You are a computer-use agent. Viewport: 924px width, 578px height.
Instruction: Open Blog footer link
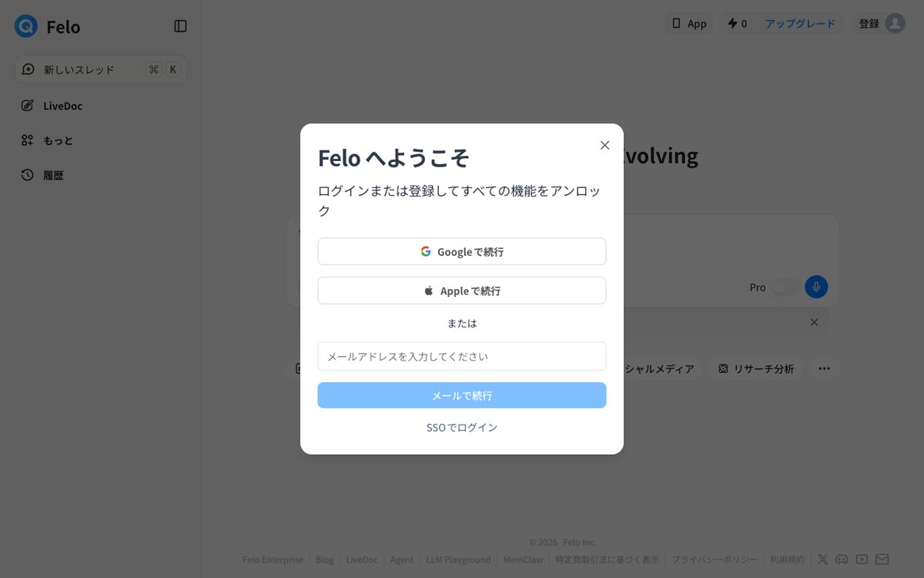coord(325,560)
